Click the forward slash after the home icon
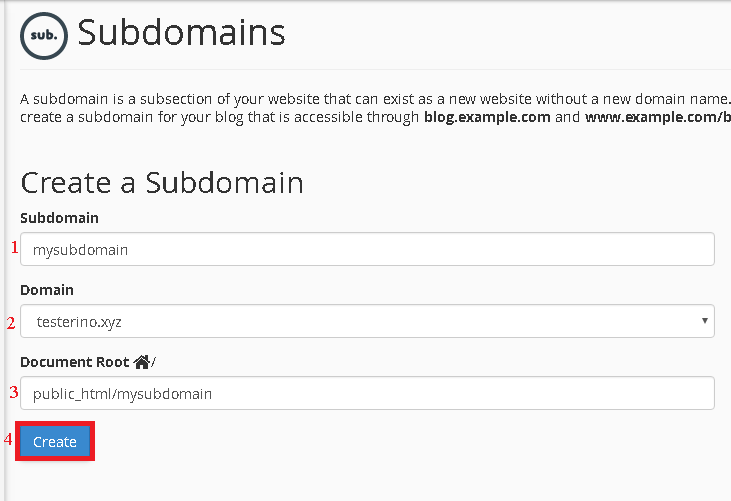Viewport: 731px width, 501px height. [x=154, y=363]
